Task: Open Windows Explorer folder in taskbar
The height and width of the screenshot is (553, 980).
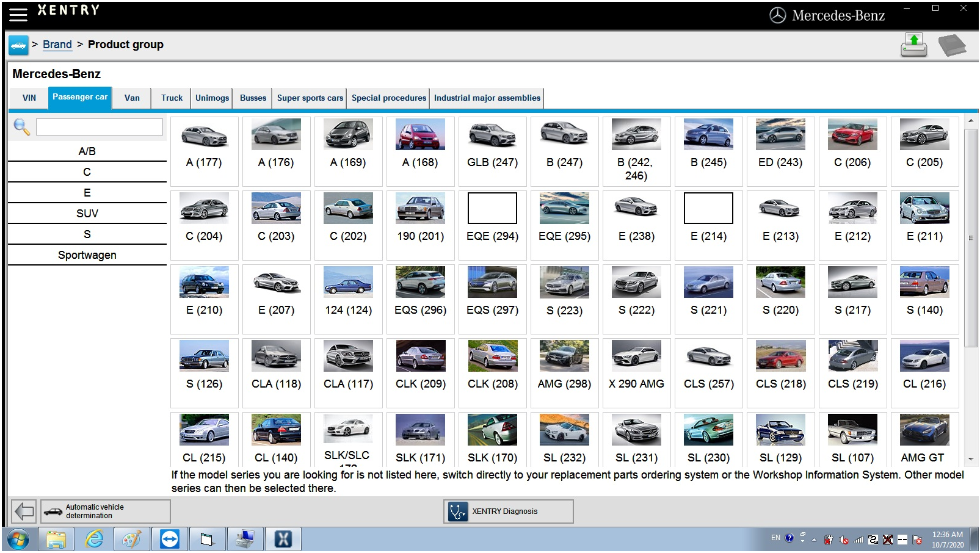Action: coord(56,540)
